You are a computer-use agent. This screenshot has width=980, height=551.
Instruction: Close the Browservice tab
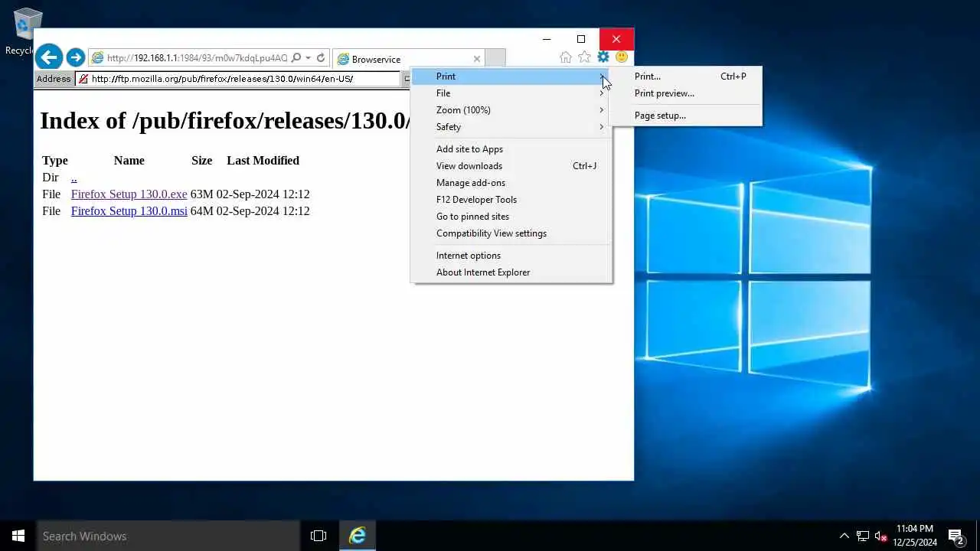point(477,59)
